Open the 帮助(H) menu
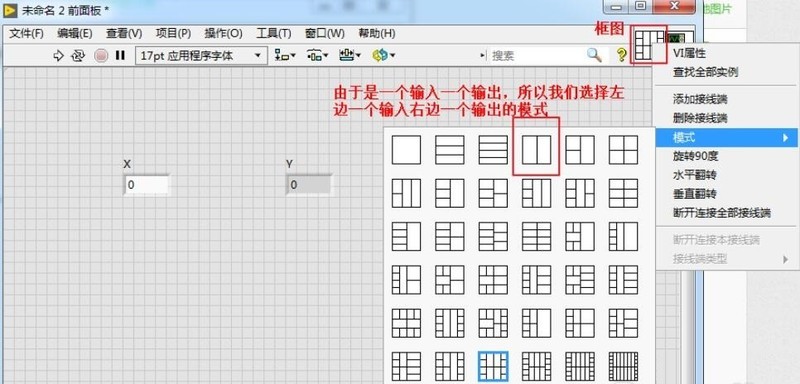 click(377, 34)
